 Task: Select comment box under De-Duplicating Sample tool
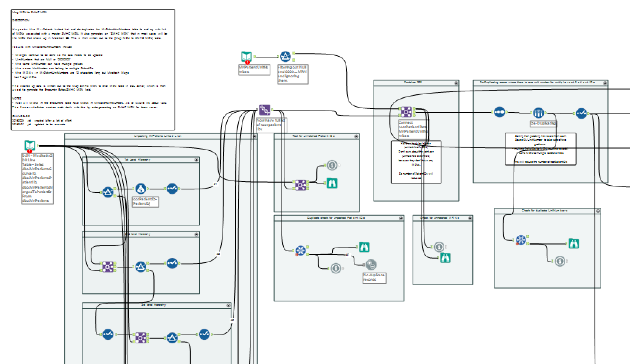[x=540, y=149]
